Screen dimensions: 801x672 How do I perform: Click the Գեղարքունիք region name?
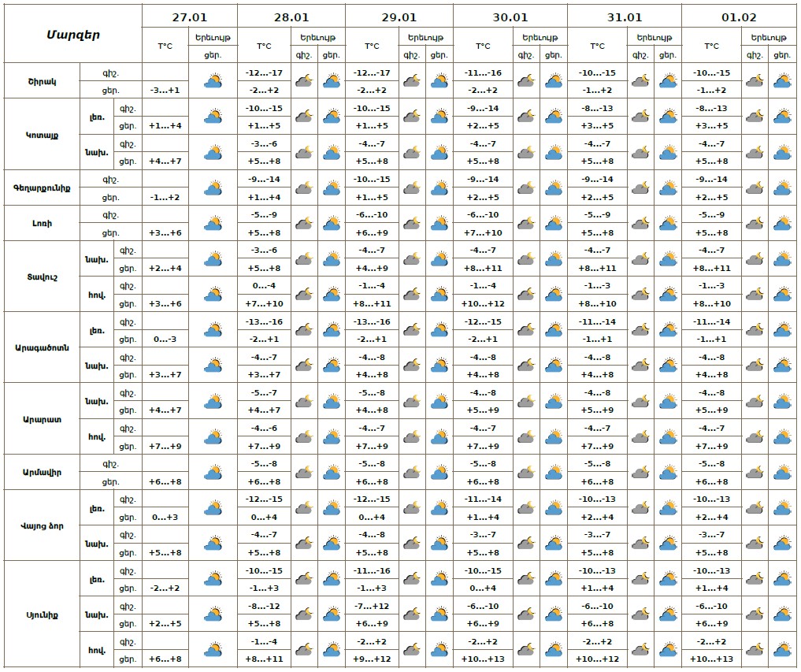[x=41, y=188]
